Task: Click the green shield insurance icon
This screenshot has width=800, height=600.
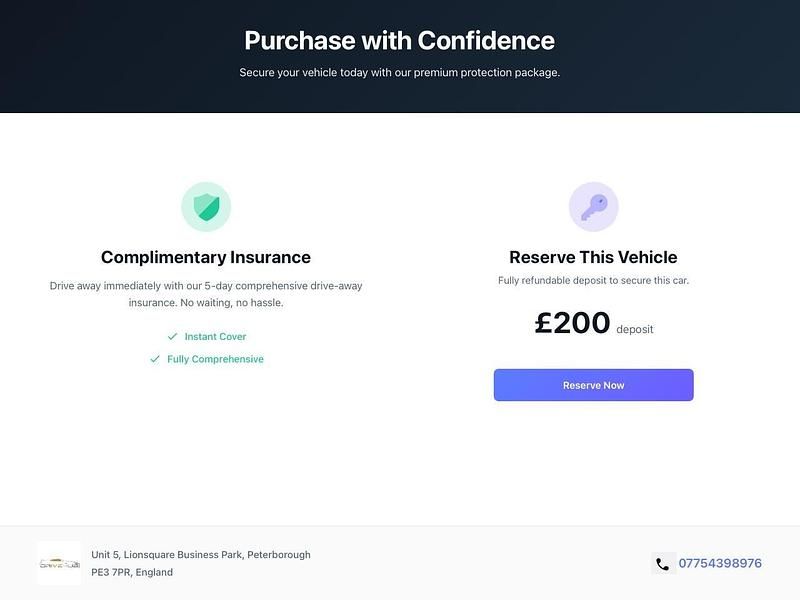Action: tap(206, 207)
